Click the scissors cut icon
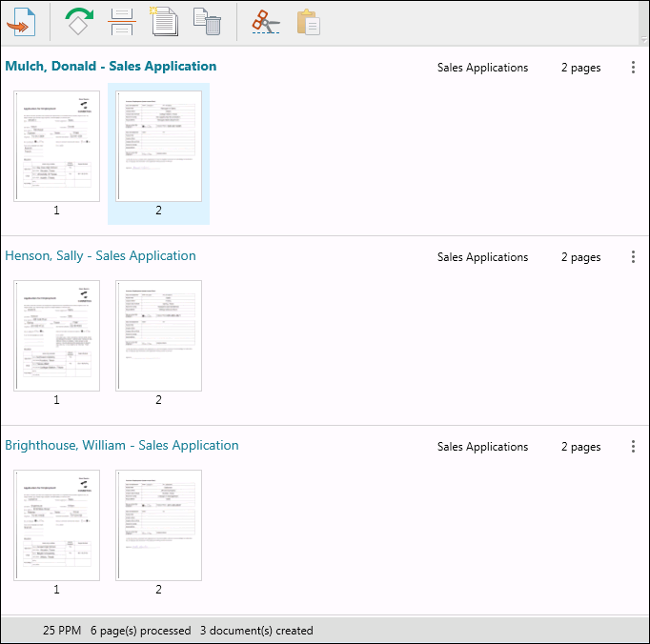This screenshot has height=644, width=650. (x=266, y=21)
